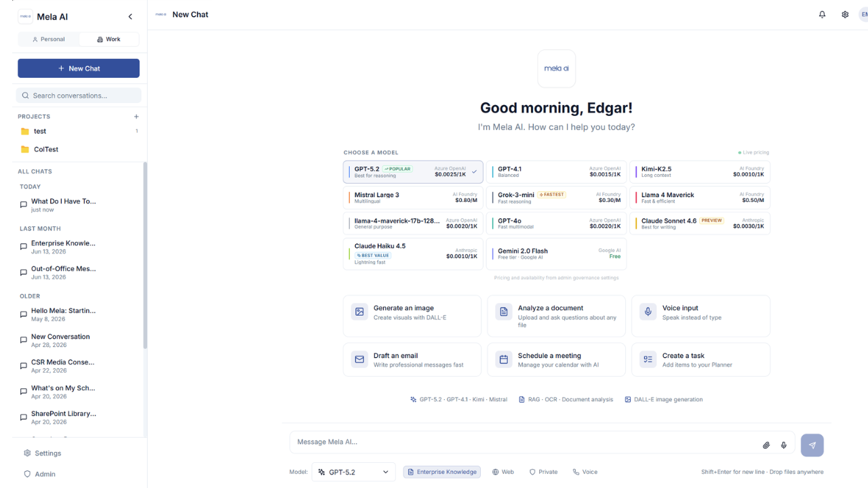868x488 pixels.
Task: Click the small logo beside New Chat title
Action: pyautogui.click(x=161, y=14)
